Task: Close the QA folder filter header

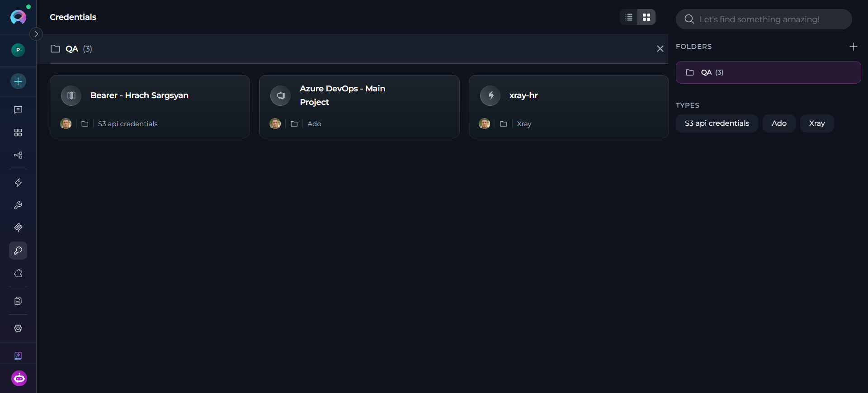Action: coord(660,49)
